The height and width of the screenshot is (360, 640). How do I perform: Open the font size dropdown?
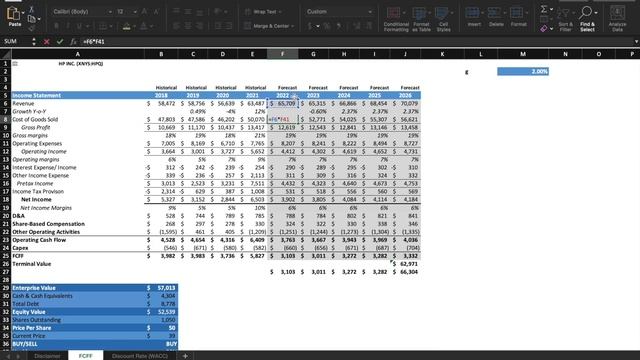[x=135, y=12]
